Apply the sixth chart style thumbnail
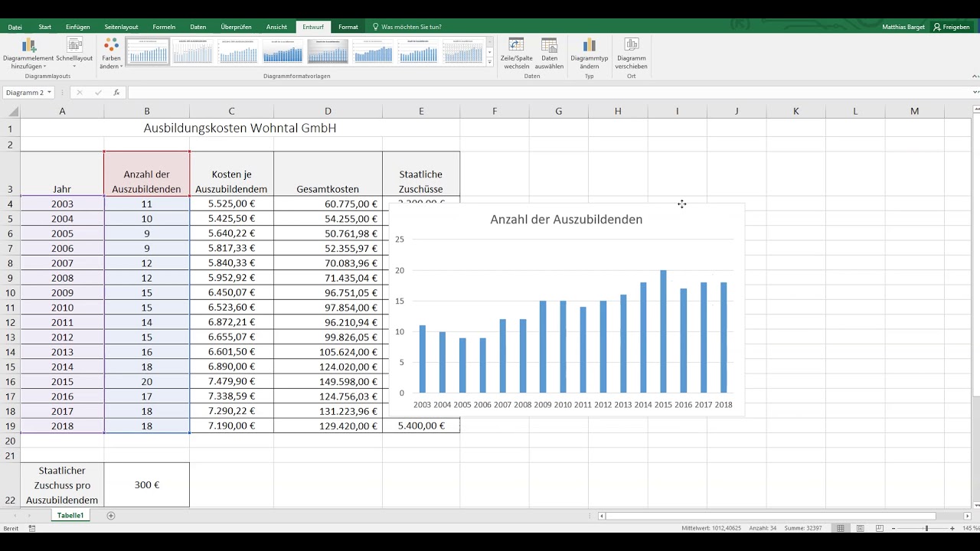Viewport: 980px width, 551px height. click(x=373, y=52)
